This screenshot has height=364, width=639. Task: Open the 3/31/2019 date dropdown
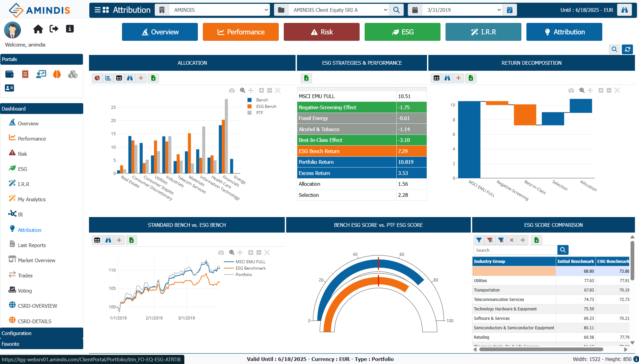(x=462, y=10)
